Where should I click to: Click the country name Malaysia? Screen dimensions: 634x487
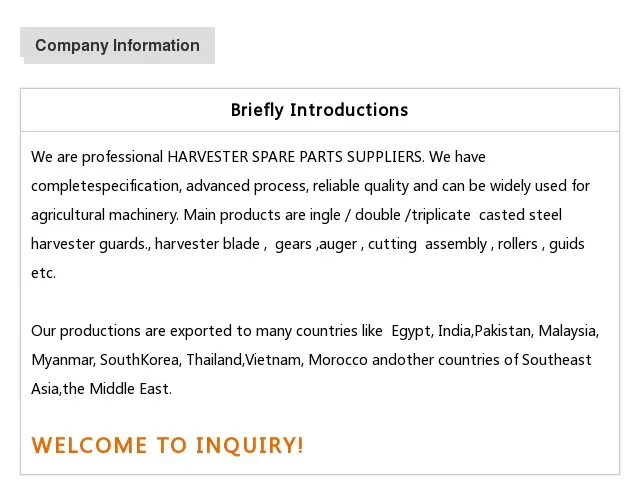click(567, 331)
